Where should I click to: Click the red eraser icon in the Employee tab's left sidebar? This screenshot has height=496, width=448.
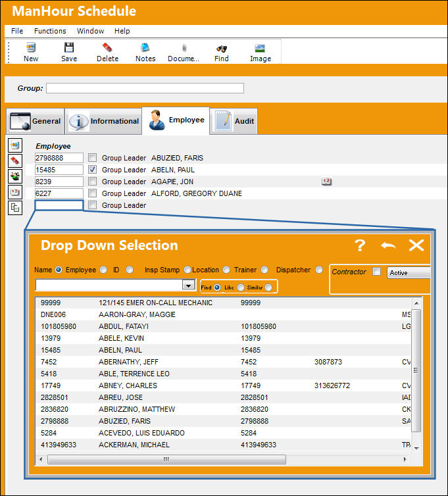coord(15,161)
